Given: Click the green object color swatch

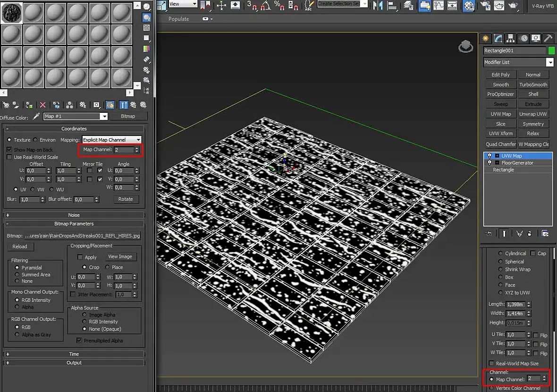Looking at the screenshot, I should click(x=551, y=50).
